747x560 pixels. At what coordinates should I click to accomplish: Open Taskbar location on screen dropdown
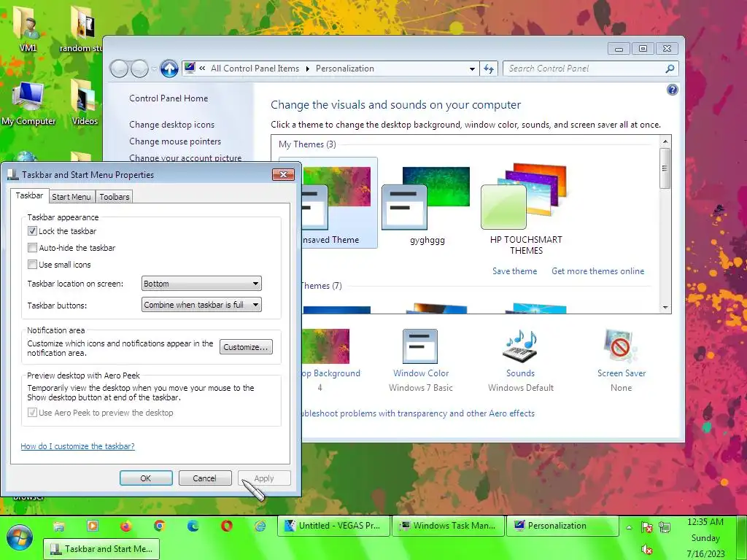(201, 284)
